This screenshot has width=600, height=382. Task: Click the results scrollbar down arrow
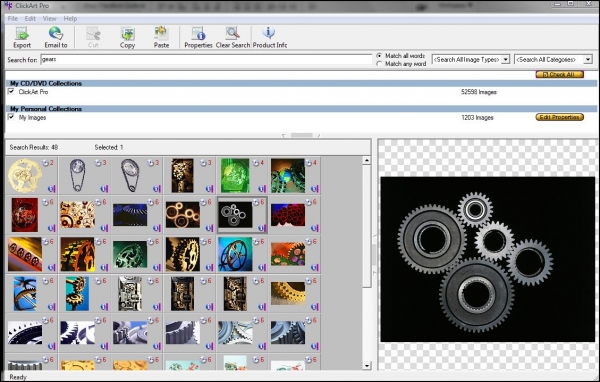point(367,366)
